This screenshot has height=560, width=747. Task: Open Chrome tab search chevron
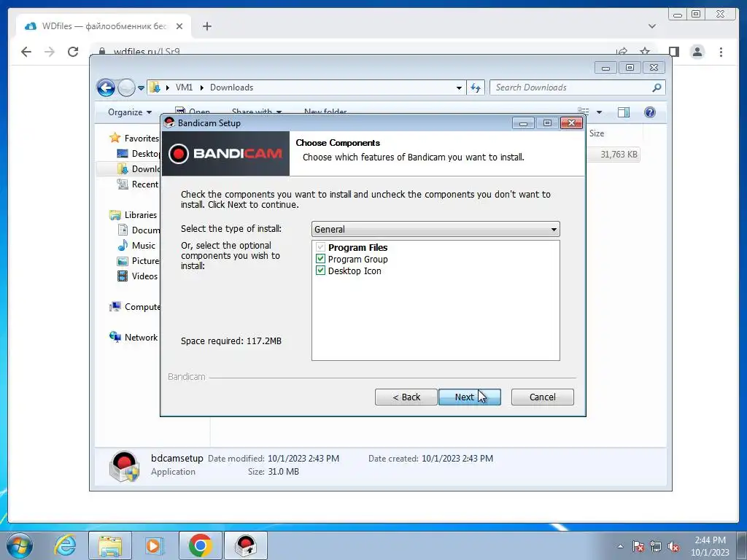[x=652, y=26]
